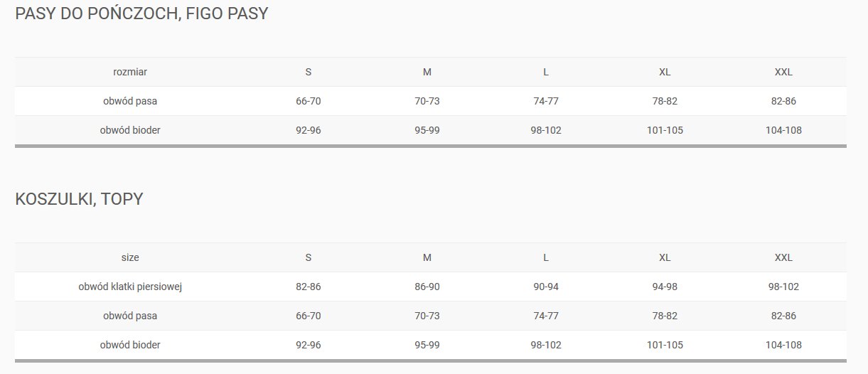Select XL column header in shirts table
The height and width of the screenshot is (374, 868).
(665, 257)
